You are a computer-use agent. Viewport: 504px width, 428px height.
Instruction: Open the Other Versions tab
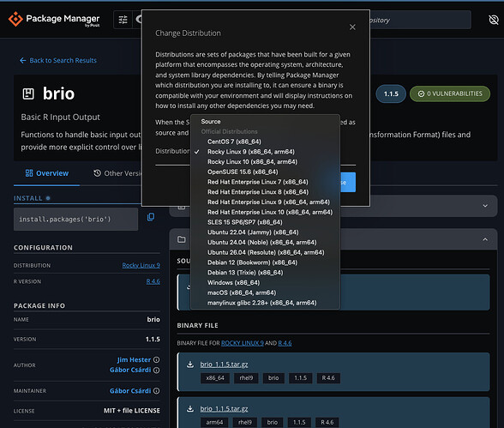117,173
